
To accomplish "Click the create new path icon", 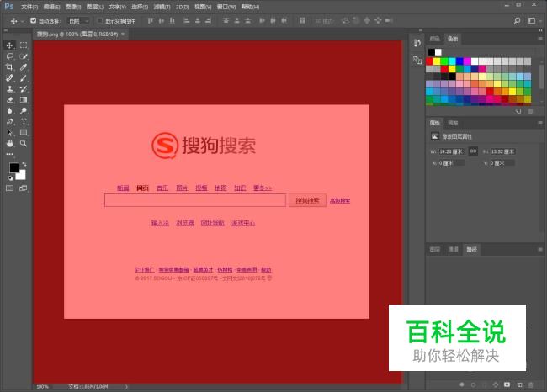I will coord(519,384).
